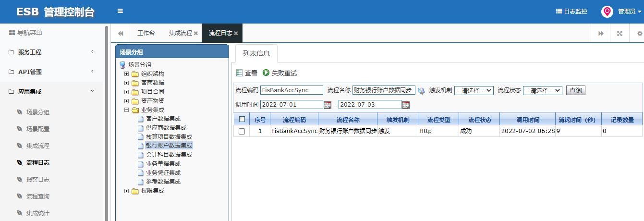Click the end date field 2022-07-03
The width and height of the screenshot is (644, 221).
point(370,105)
